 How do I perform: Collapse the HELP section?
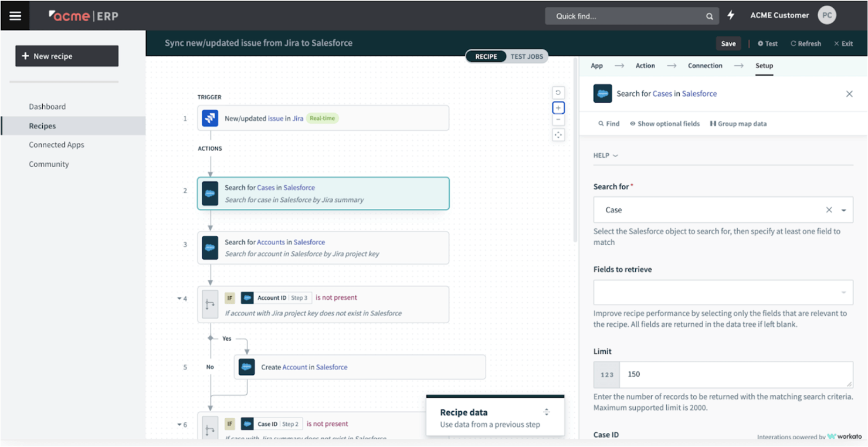[x=605, y=155]
